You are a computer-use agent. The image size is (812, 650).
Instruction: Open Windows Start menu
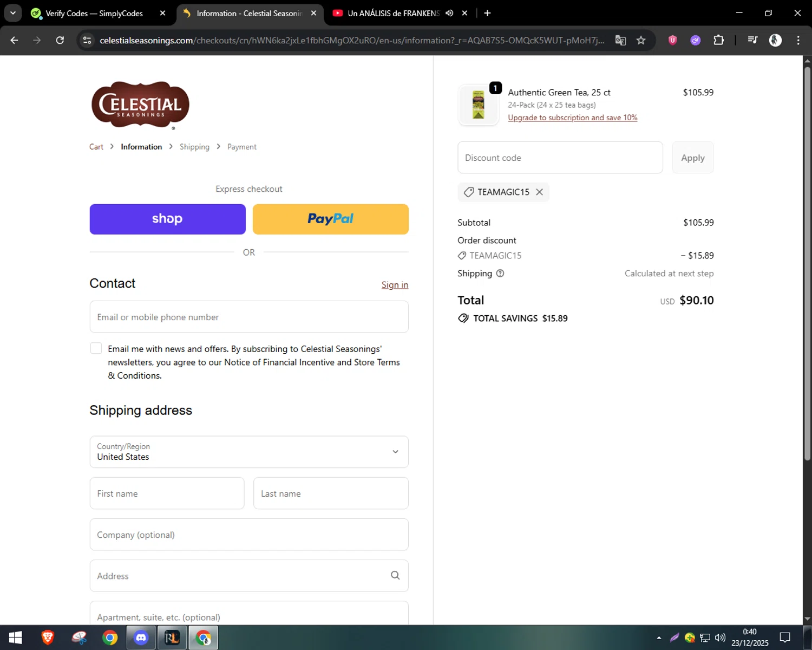point(15,638)
